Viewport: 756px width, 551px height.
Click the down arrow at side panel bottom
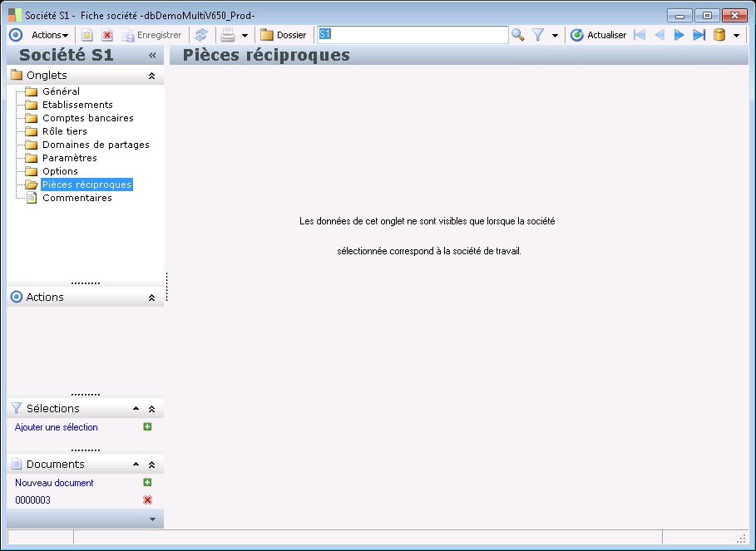coord(152,519)
